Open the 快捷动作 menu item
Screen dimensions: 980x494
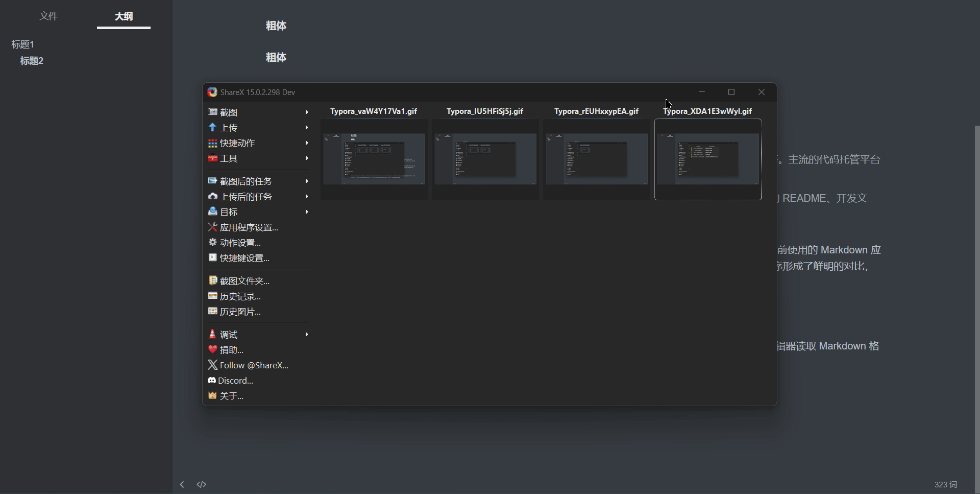(258, 143)
